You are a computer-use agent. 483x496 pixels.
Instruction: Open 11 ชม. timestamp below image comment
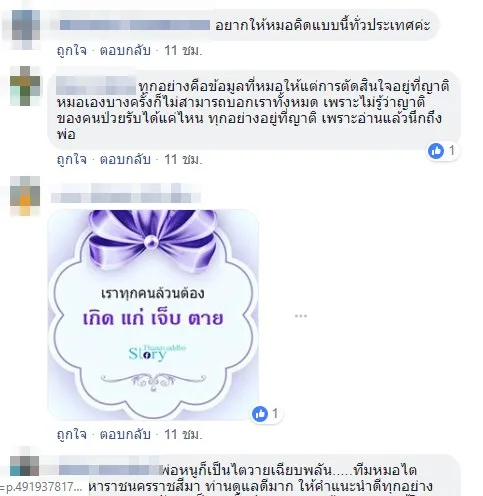[183, 434]
